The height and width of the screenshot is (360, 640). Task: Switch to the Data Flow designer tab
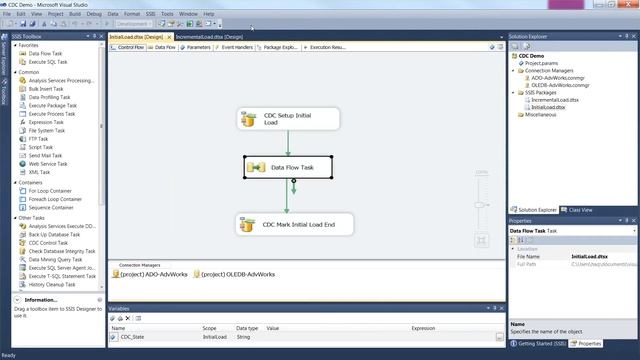pos(162,47)
